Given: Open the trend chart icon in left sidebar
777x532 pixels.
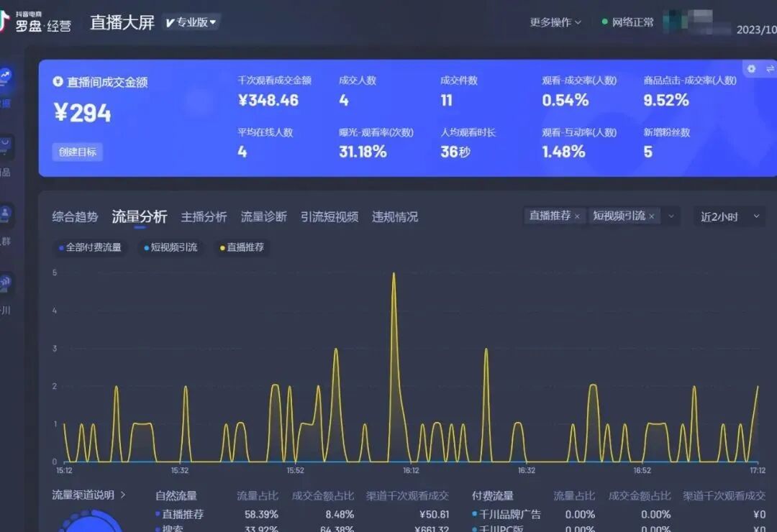Looking at the screenshot, I should click(5, 75).
